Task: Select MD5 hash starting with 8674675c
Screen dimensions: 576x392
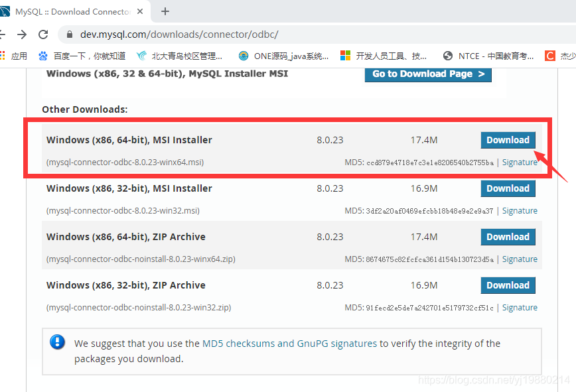Action: coord(430,259)
